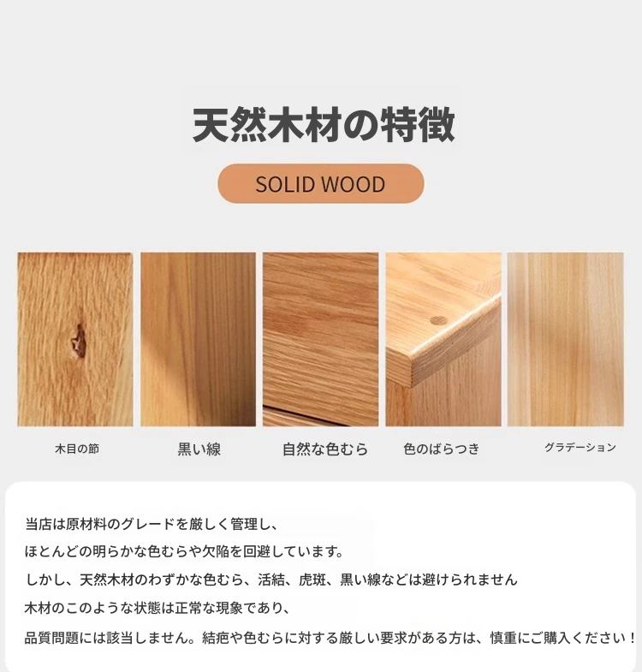Screen dimensions: 642x672
Task: Click the line 木材のこのような状態は正常な現象
Action: 158,608
